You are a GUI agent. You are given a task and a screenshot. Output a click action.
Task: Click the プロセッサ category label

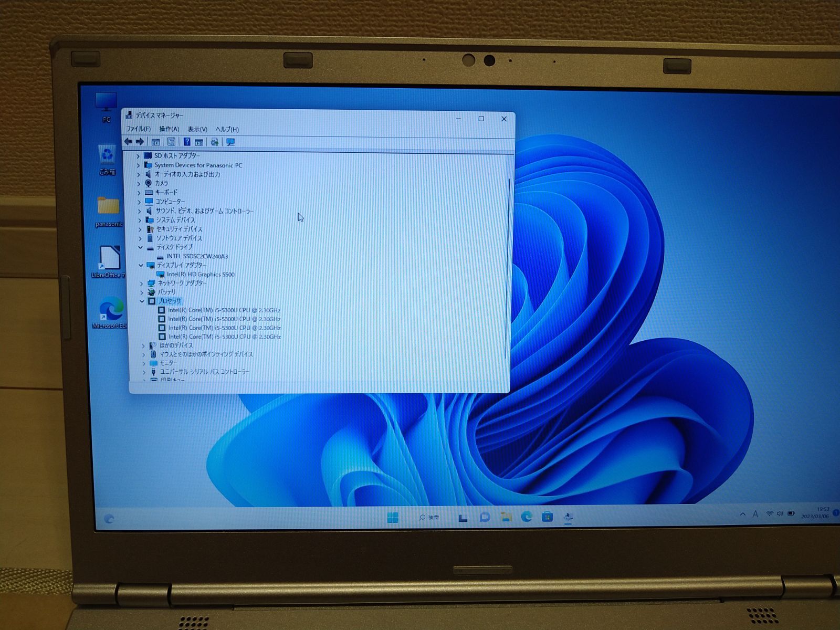point(170,301)
